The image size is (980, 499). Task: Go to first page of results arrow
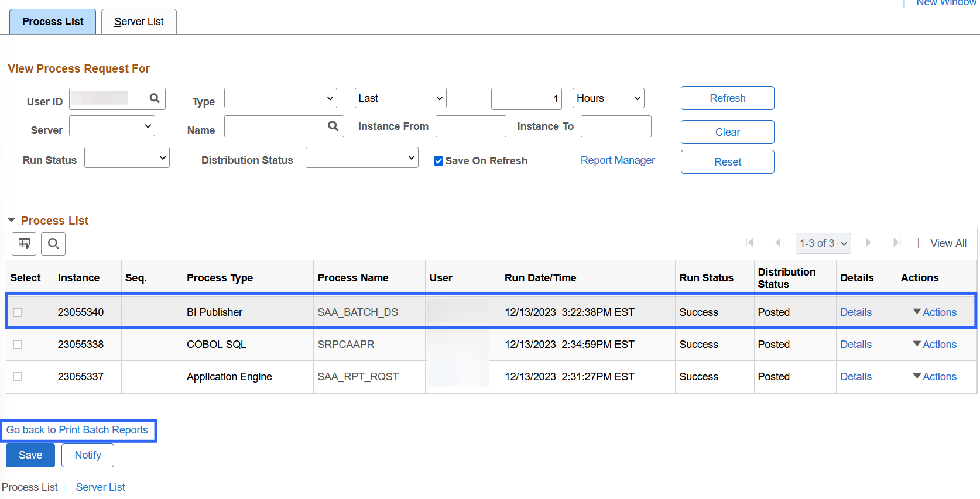pyautogui.click(x=749, y=243)
